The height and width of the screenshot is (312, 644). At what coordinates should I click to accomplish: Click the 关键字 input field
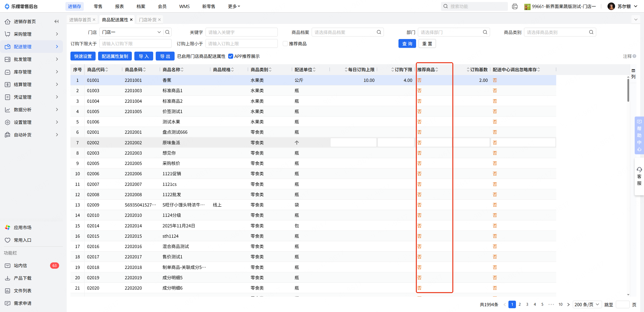pyautogui.click(x=241, y=32)
